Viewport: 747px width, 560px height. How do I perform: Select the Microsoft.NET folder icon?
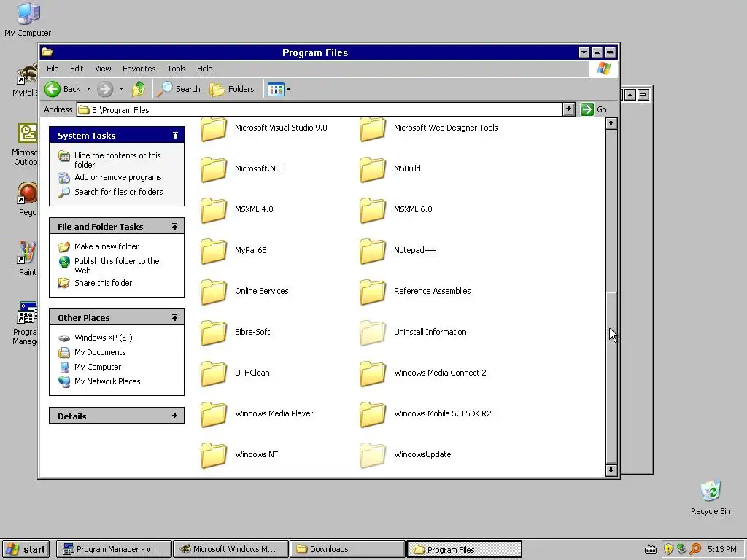214,169
